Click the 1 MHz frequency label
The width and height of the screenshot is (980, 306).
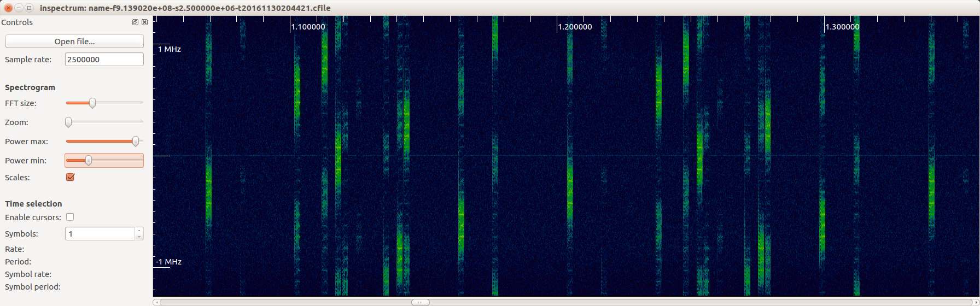[x=170, y=49]
